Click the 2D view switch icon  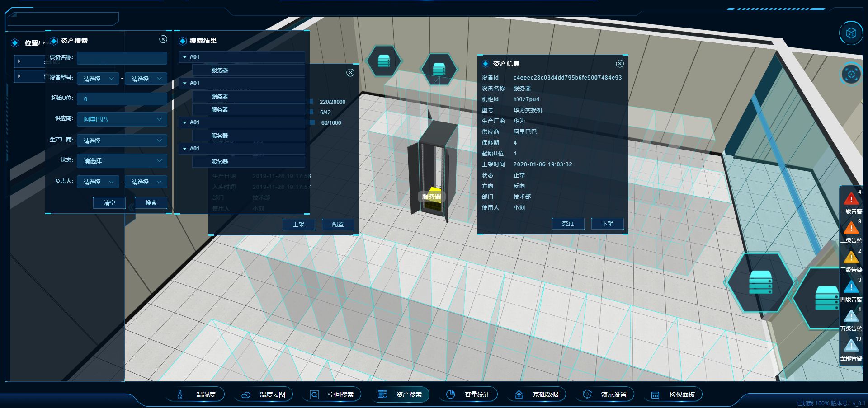[x=851, y=34]
